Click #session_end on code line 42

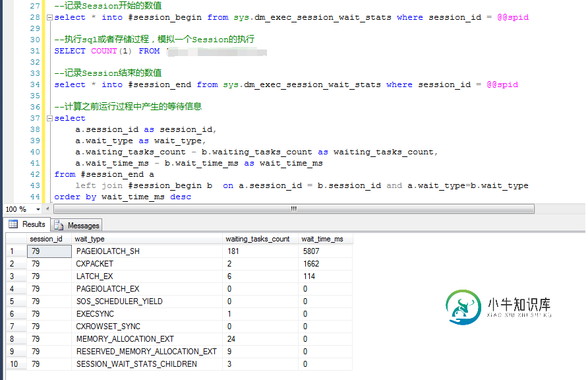112,174
